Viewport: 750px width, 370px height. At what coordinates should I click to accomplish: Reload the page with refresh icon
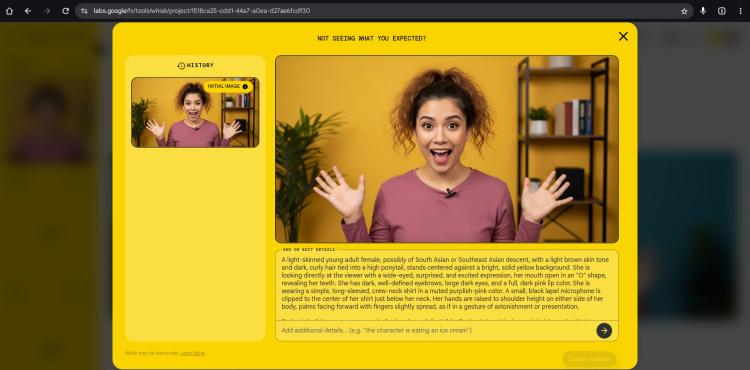pos(66,11)
